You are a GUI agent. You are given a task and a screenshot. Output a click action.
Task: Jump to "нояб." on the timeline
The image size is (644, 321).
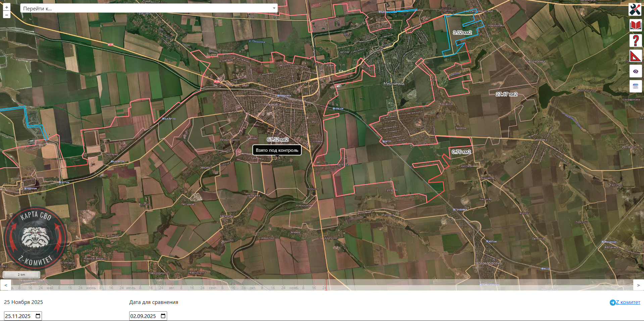(x=294, y=288)
